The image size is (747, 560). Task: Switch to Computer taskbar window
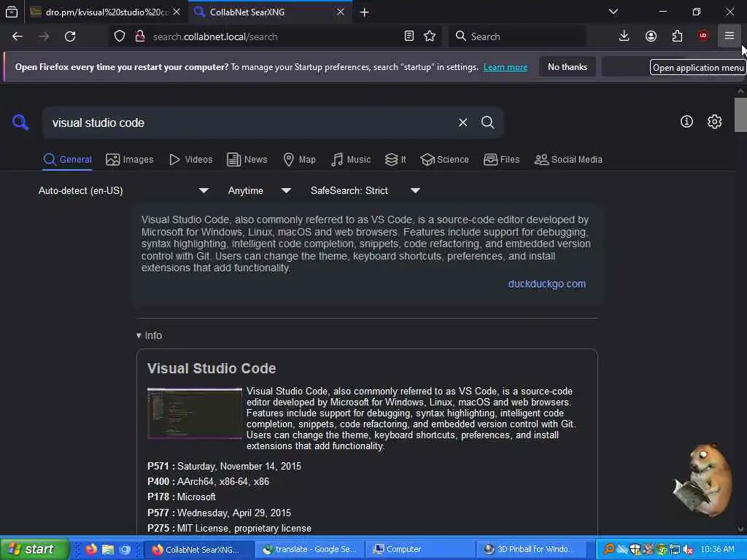click(421, 549)
